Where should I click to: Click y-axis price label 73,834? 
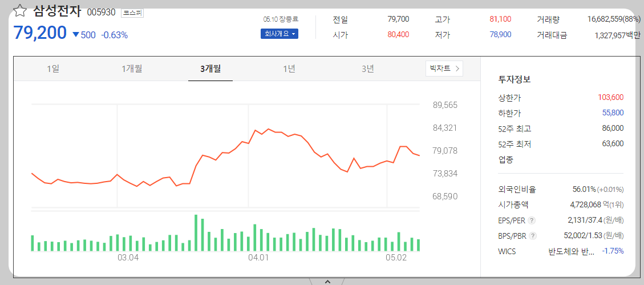445,174
